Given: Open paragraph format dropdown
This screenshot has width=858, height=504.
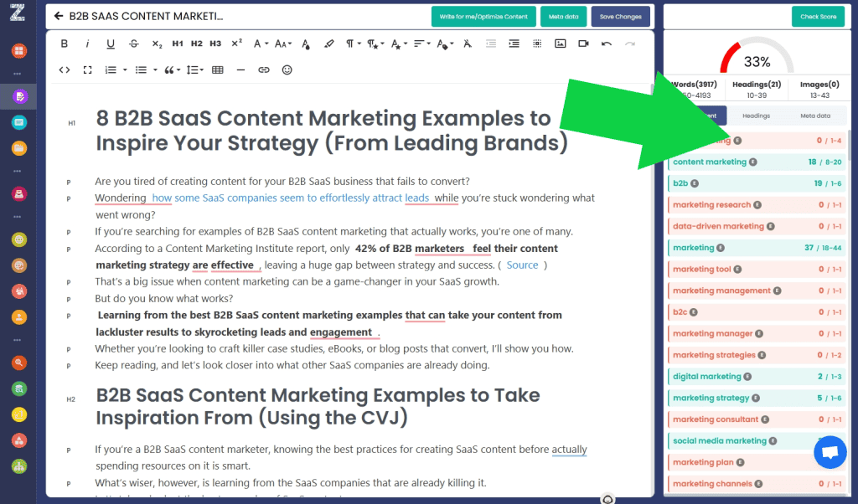Looking at the screenshot, I should pyautogui.click(x=353, y=44).
